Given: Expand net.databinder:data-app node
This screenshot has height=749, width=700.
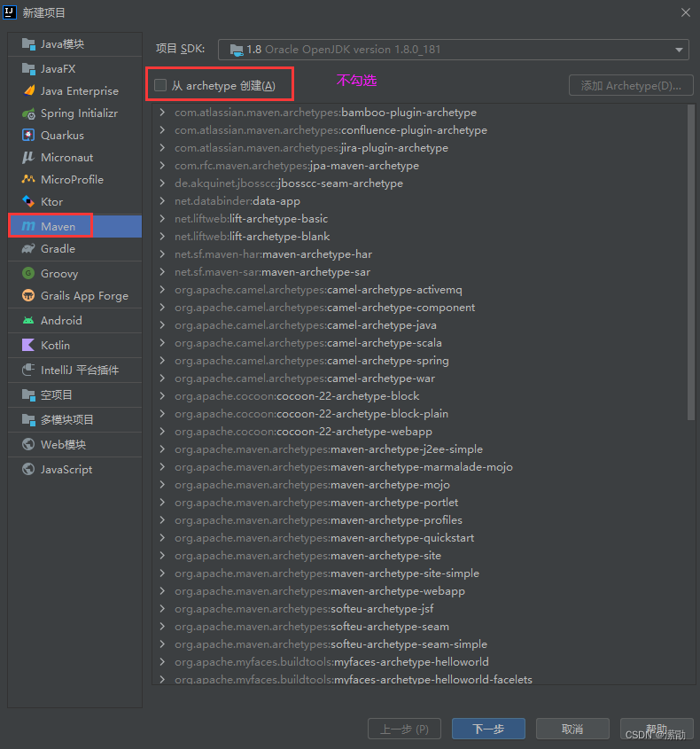Looking at the screenshot, I should click(x=162, y=200).
